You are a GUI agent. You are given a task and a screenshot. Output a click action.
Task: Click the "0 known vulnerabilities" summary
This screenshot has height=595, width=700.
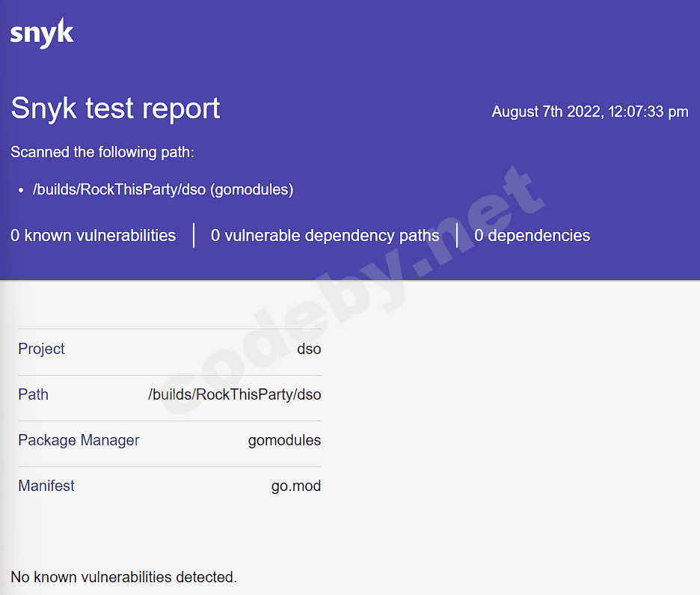(x=93, y=236)
